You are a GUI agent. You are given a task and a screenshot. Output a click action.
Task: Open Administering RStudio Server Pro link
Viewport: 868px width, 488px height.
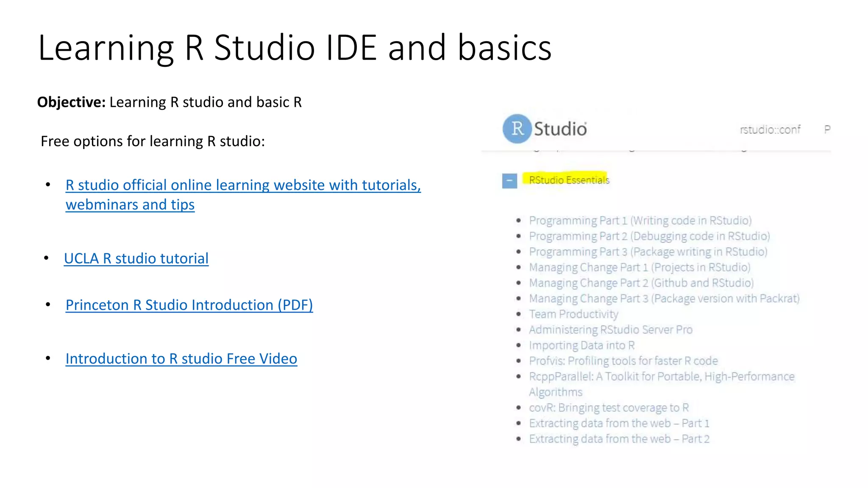tap(610, 330)
